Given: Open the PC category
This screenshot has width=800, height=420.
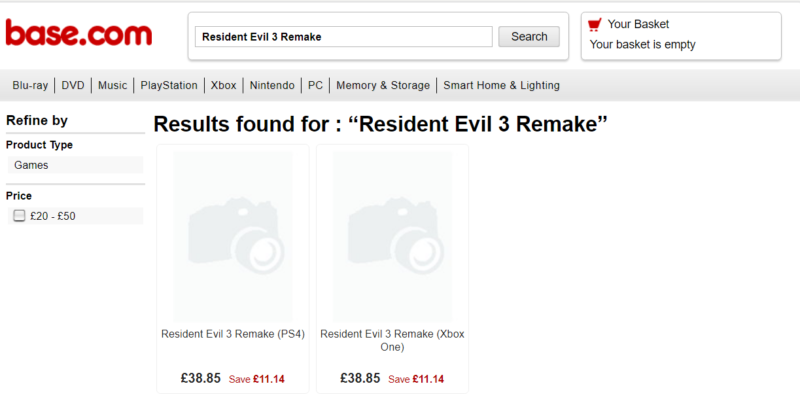Looking at the screenshot, I should coord(315,85).
